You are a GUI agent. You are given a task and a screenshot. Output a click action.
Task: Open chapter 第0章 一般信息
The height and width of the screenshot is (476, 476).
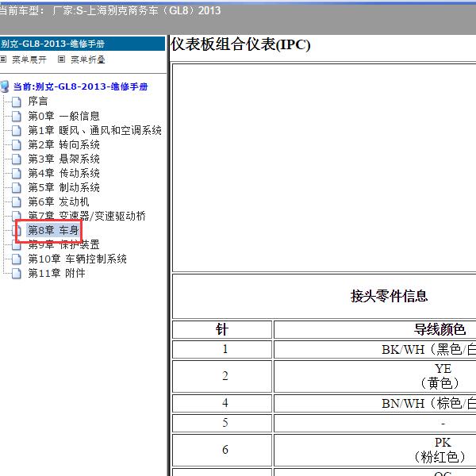pyautogui.click(x=63, y=116)
